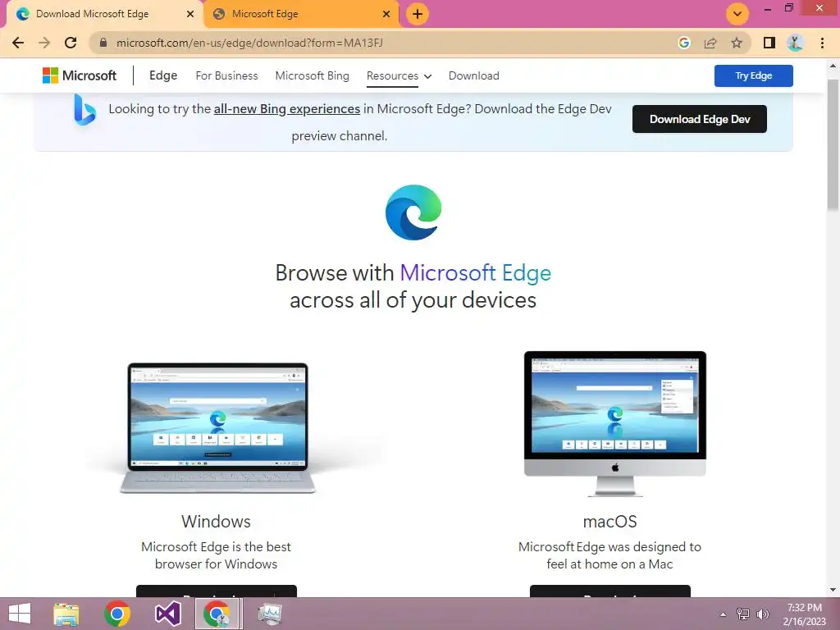Click the Windows download button below description
Viewport: 840px width, 630px height.
(217, 591)
